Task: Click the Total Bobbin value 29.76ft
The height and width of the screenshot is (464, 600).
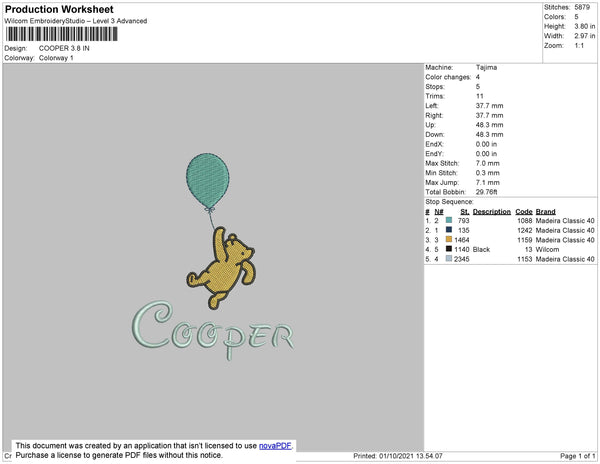Action: pos(486,192)
